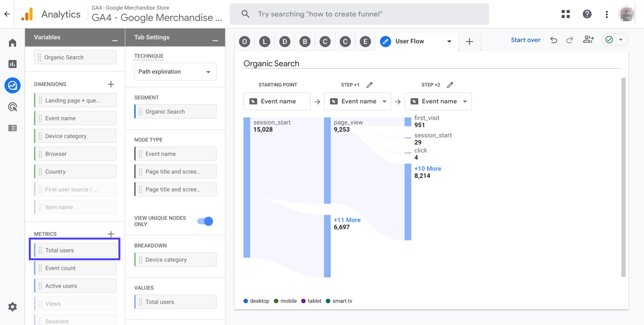
Task: Open the Explore sidebar icon
Action: [12, 85]
